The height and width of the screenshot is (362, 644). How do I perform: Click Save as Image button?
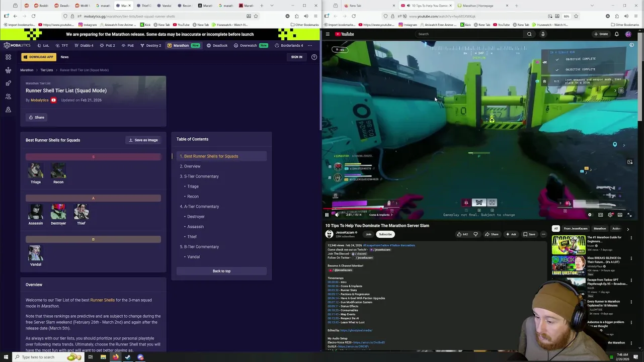(143, 140)
